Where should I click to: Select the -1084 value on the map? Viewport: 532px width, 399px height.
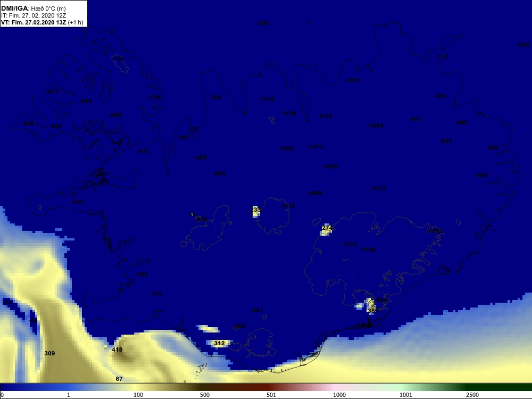point(314,194)
